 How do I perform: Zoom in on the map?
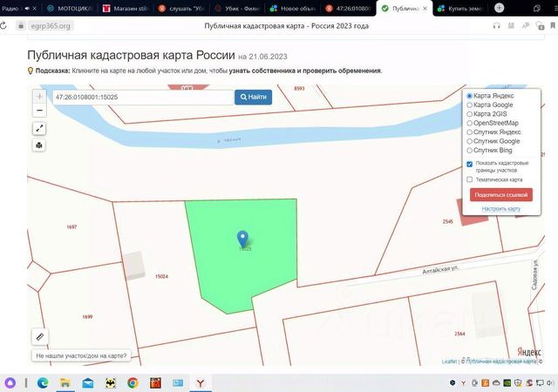(39, 97)
